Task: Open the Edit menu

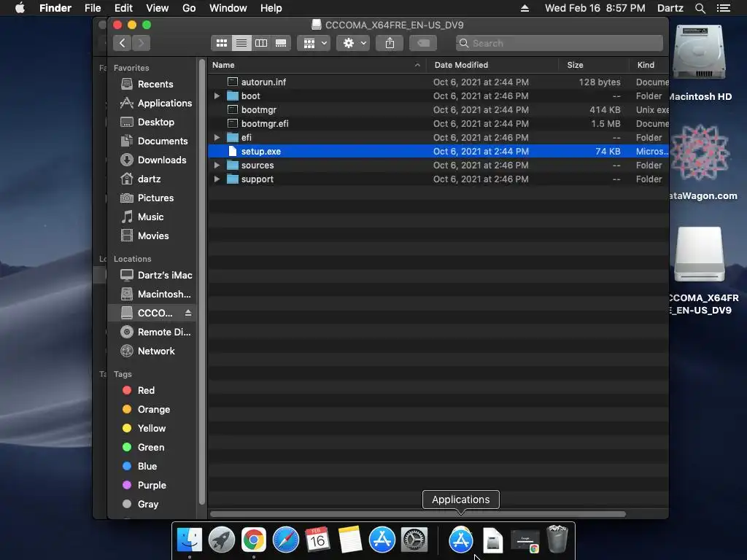Action: pyautogui.click(x=123, y=8)
